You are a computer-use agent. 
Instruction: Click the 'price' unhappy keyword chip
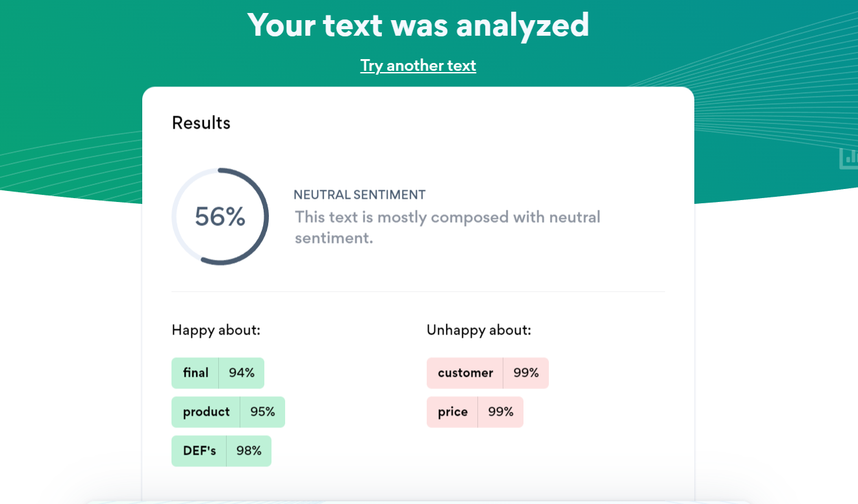[x=452, y=412]
